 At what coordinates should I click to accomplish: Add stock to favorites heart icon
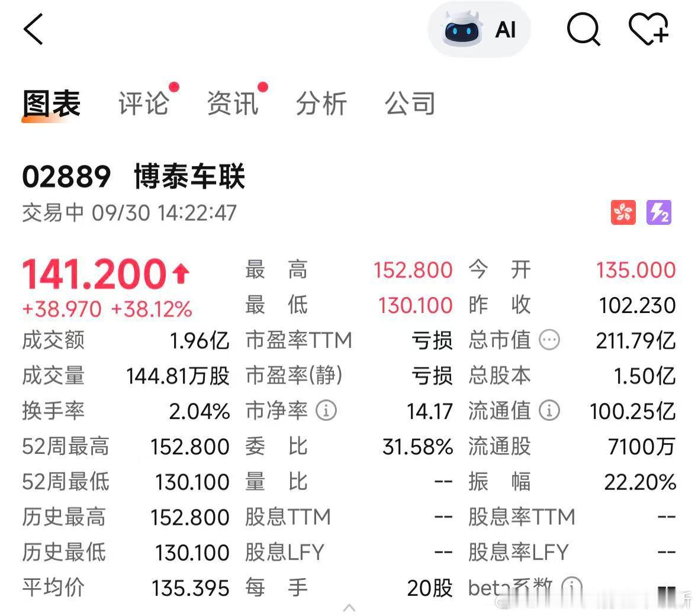pos(649,30)
